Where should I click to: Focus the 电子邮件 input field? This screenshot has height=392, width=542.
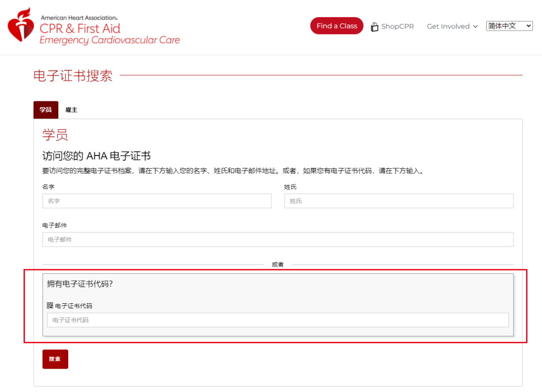278,239
